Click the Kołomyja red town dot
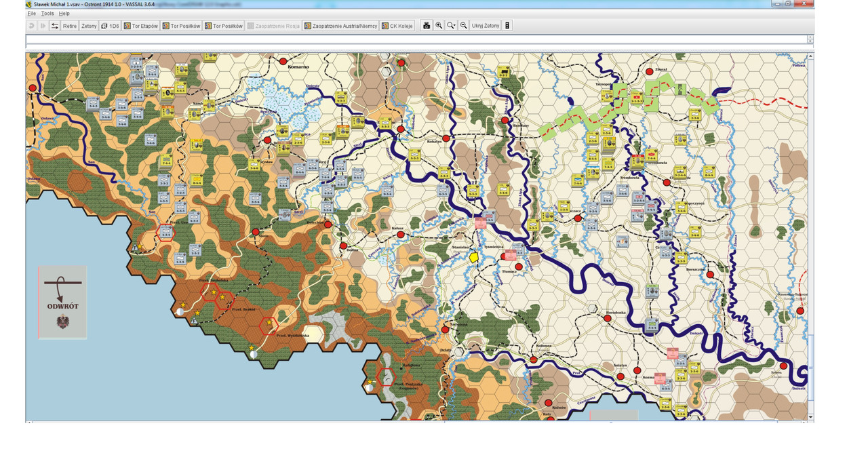Screen dimensions: 868x470 [534, 360]
